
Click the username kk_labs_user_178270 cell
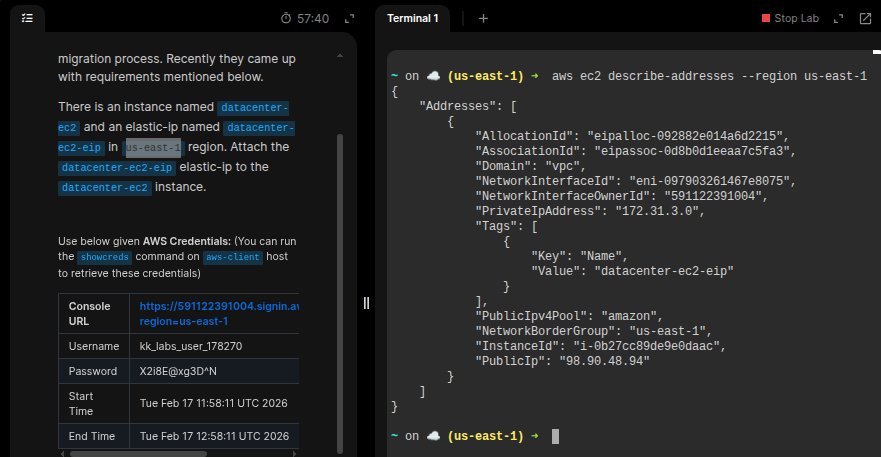point(190,346)
